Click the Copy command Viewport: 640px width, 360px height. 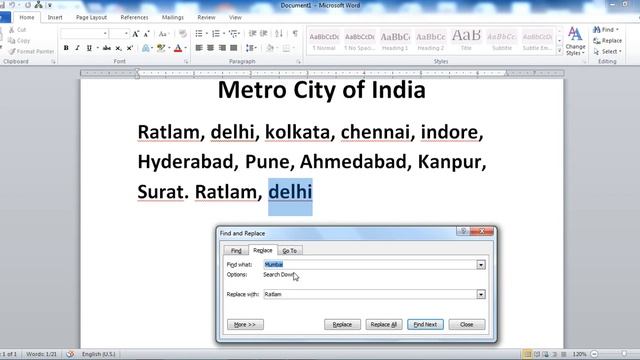click(19, 40)
